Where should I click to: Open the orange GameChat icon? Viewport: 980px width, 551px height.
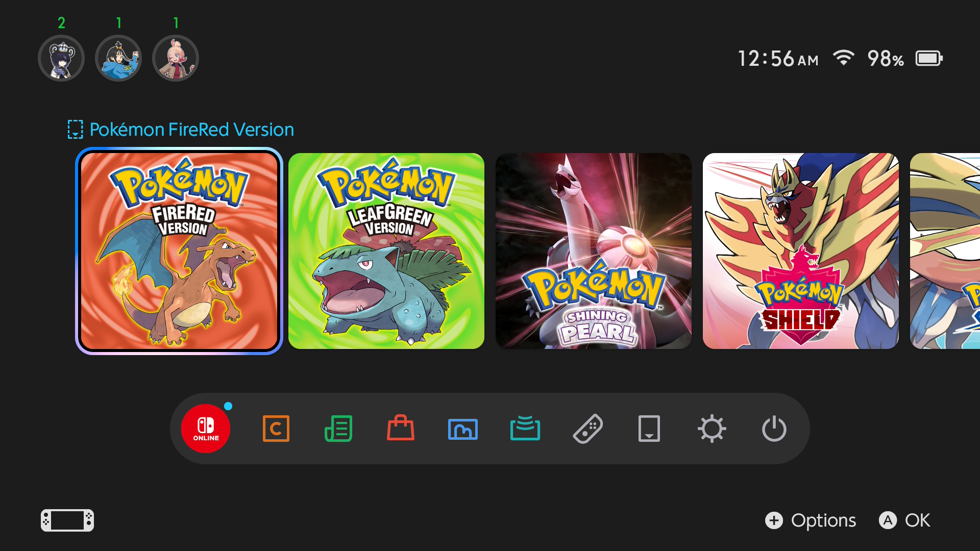click(x=276, y=429)
